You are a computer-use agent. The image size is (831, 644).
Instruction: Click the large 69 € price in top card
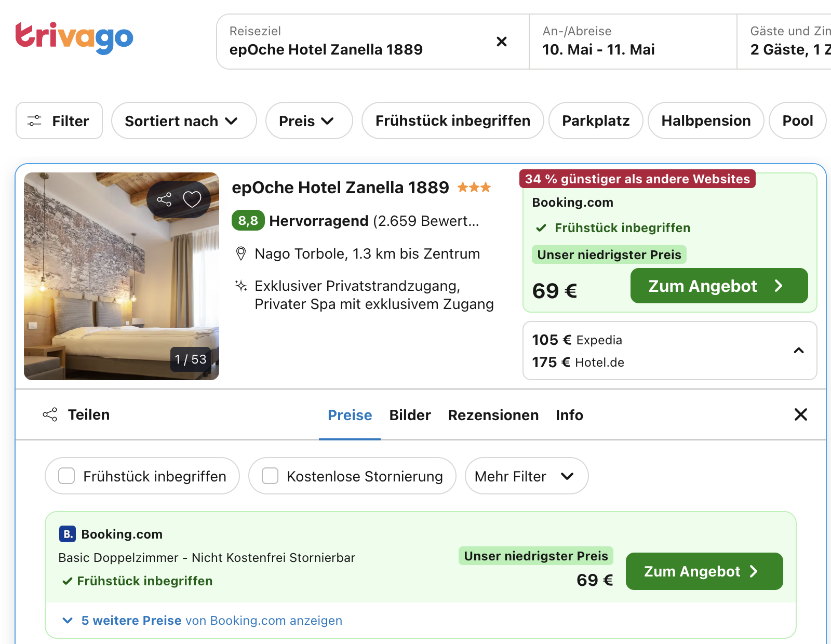tap(555, 291)
